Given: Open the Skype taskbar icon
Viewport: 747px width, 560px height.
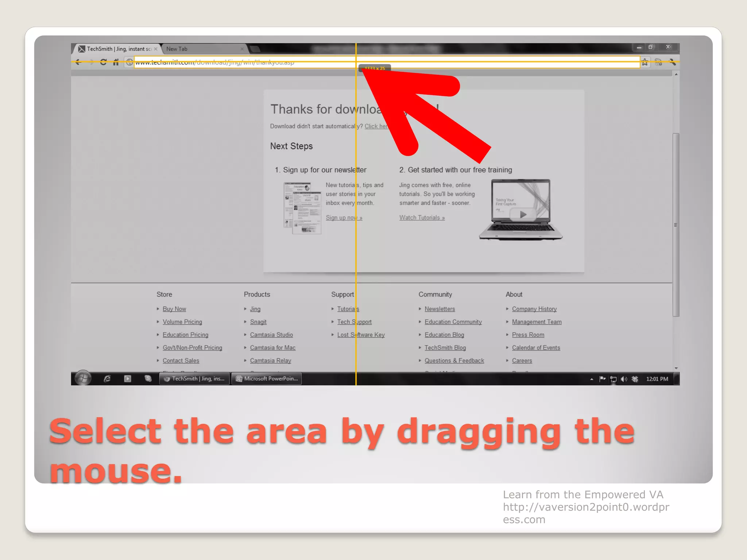Looking at the screenshot, I should click(148, 379).
